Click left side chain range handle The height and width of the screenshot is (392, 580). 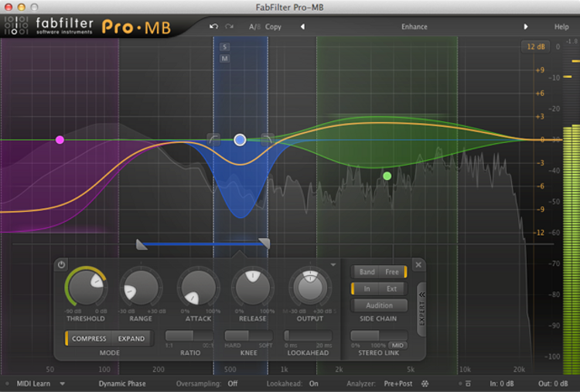142,244
